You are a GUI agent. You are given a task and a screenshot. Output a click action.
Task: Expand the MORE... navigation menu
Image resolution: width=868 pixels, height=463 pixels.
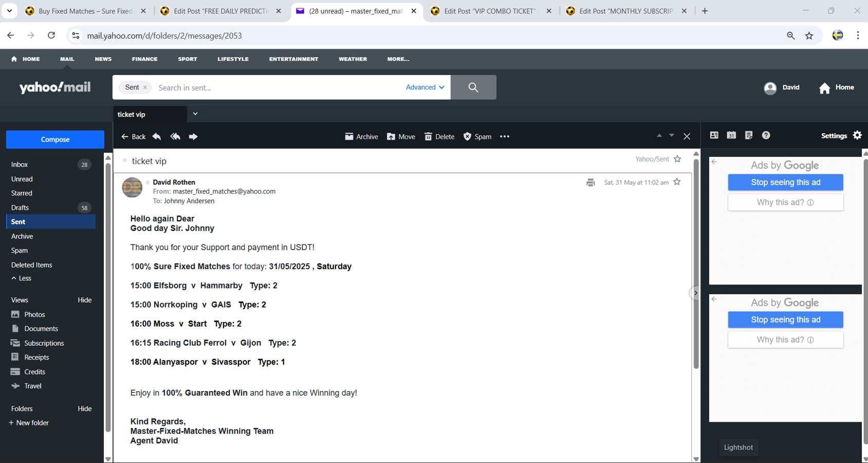398,59
